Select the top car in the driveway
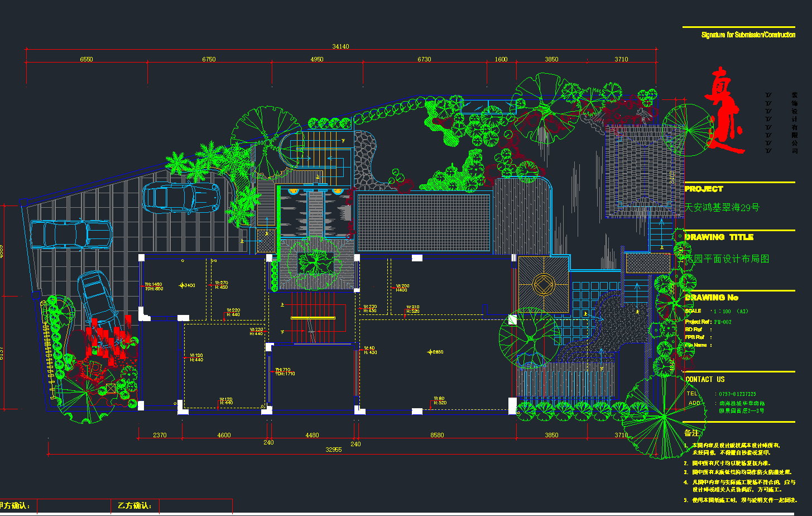 tap(181, 198)
